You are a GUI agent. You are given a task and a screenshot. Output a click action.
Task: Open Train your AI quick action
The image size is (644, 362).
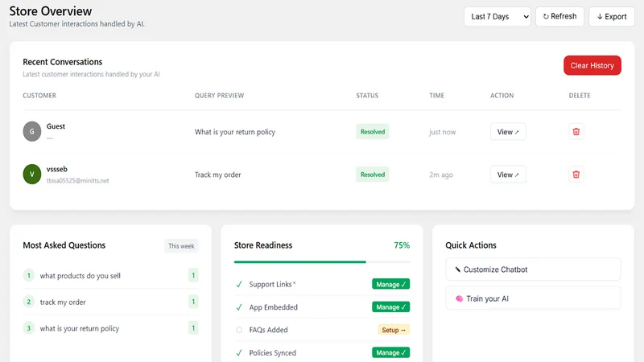coord(533,298)
